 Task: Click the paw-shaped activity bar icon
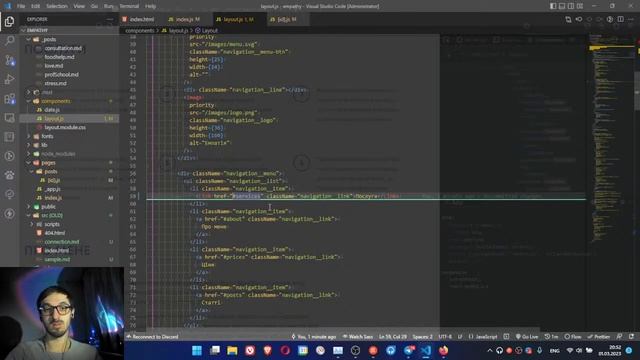pos(9,175)
